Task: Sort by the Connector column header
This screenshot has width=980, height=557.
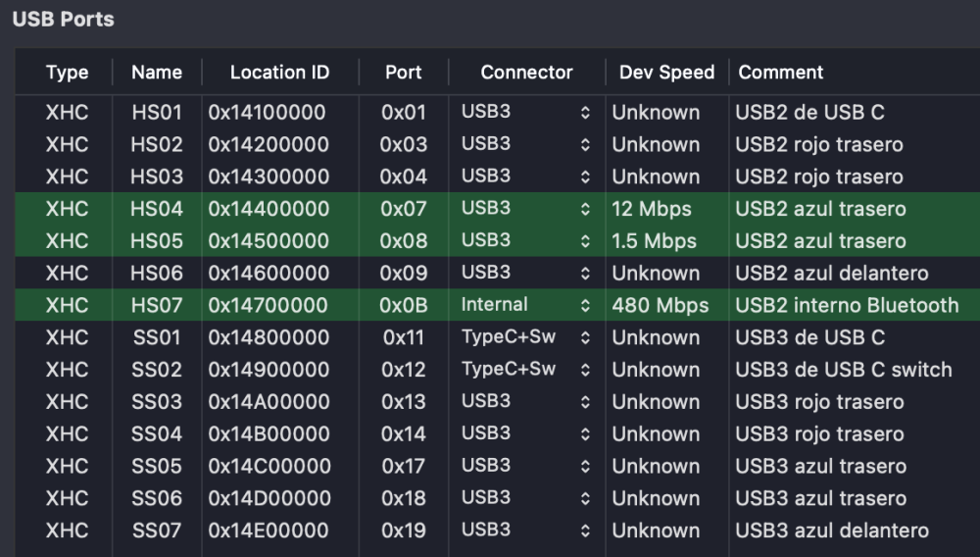Action: (x=526, y=73)
